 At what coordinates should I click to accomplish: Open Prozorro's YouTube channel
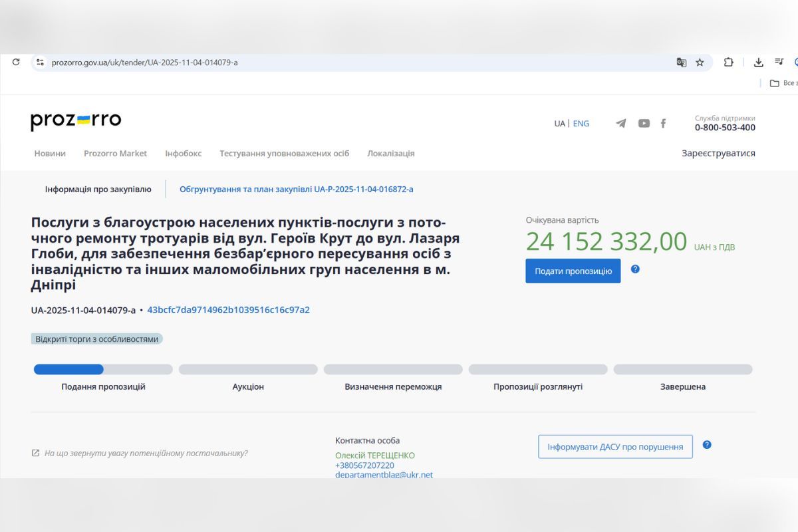(643, 123)
